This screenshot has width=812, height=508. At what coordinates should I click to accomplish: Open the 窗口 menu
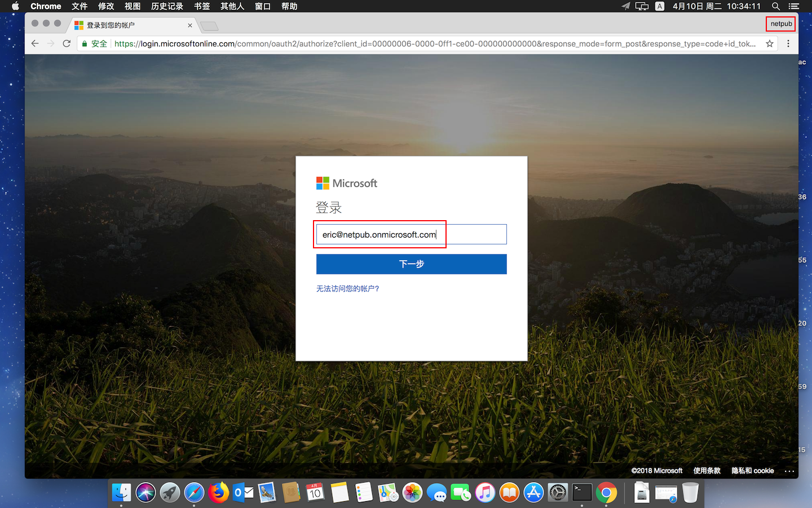tap(263, 6)
